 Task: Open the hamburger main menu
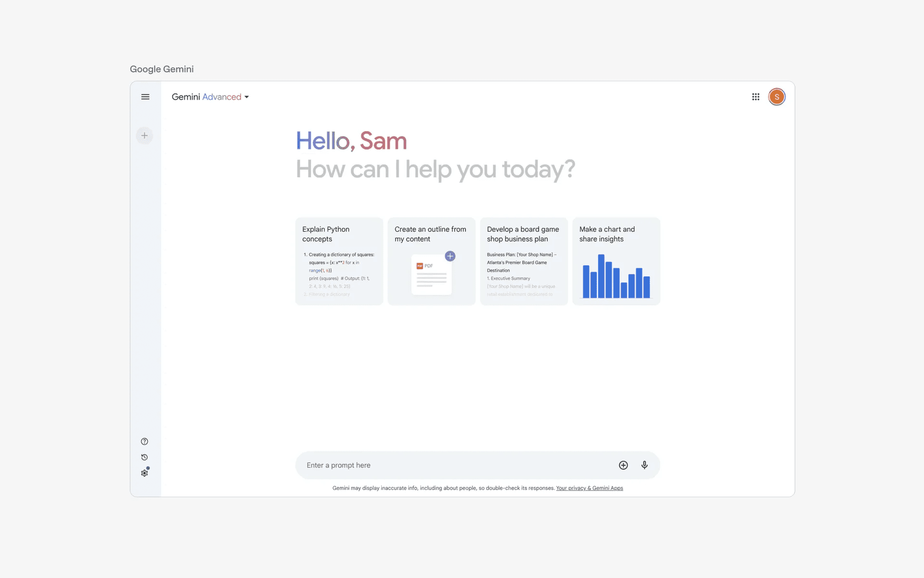click(x=145, y=97)
